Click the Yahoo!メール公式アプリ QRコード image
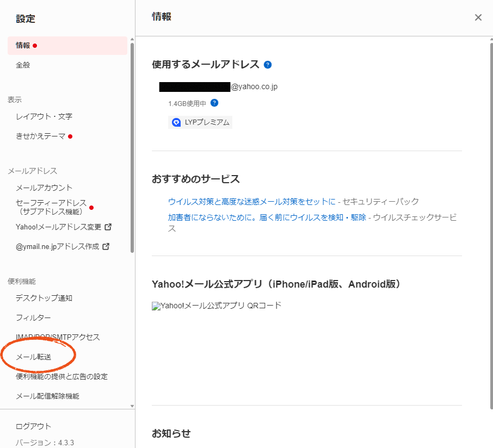The image size is (493, 448). click(x=156, y=306)
